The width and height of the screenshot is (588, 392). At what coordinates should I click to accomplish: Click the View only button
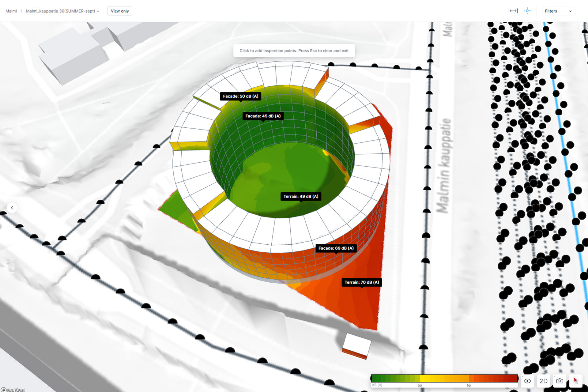120,11
